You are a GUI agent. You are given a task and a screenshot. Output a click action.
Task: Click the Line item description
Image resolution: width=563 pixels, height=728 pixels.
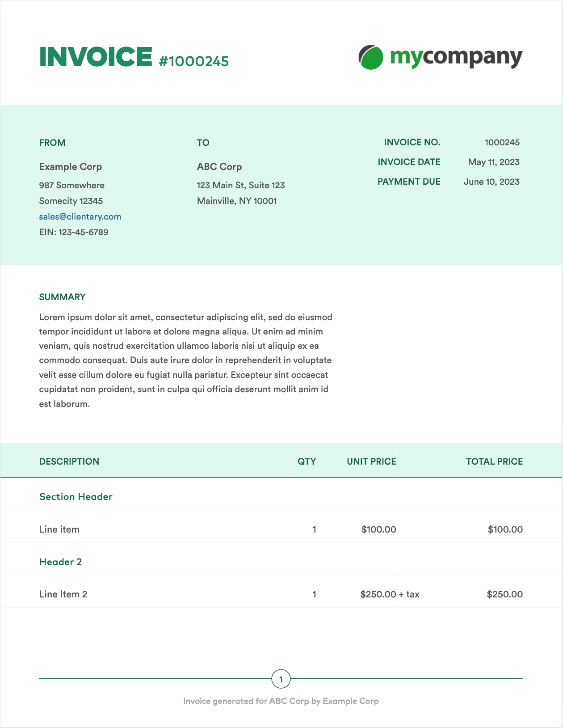[x=59, y=529]
